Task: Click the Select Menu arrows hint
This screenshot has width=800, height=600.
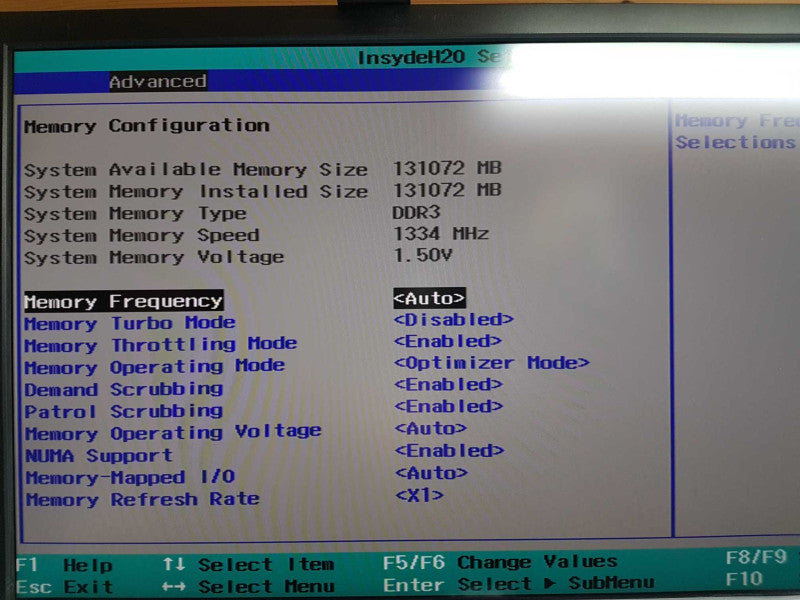Action: coord(248,587)
